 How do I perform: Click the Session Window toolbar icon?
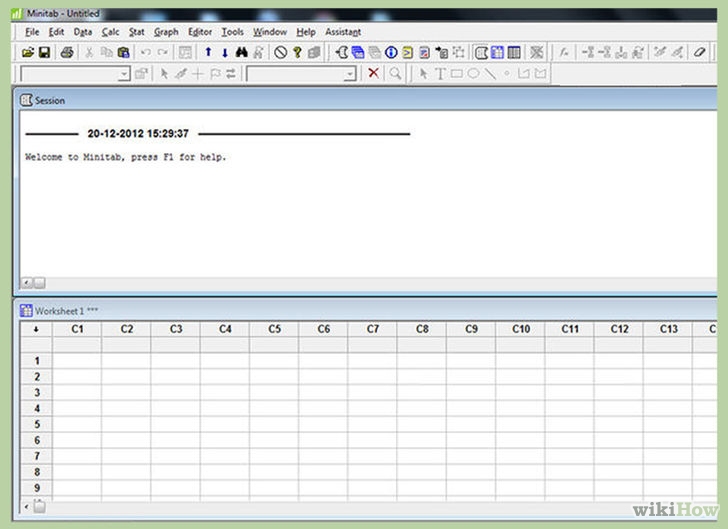coord(481,52)
